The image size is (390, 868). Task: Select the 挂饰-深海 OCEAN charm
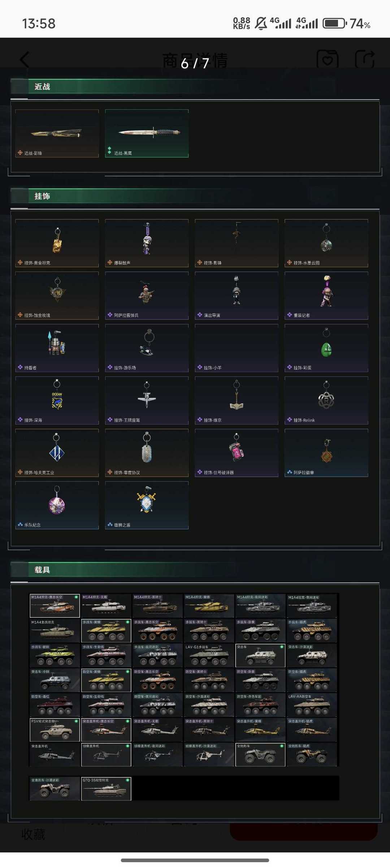pos(57,400)
